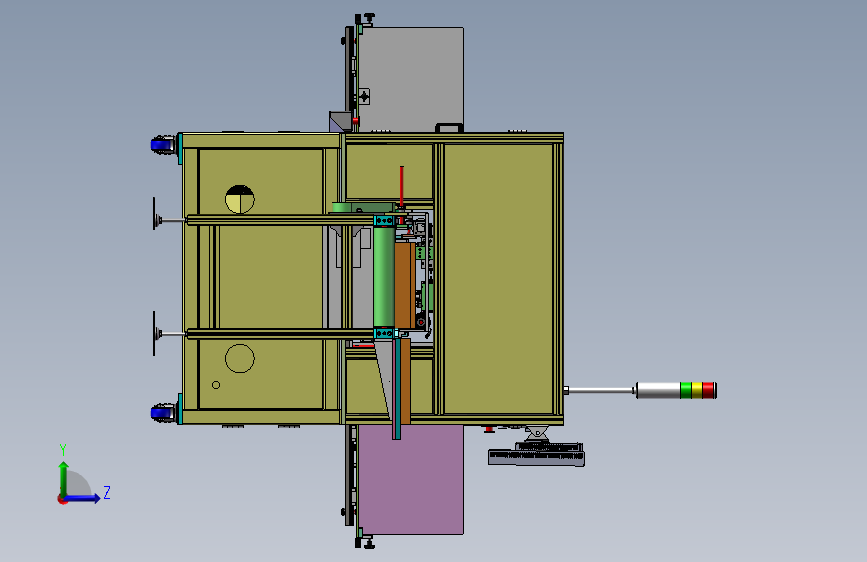Pick the silver body of the signal tower light
867x562 pixels.
[x=658, y=390]
